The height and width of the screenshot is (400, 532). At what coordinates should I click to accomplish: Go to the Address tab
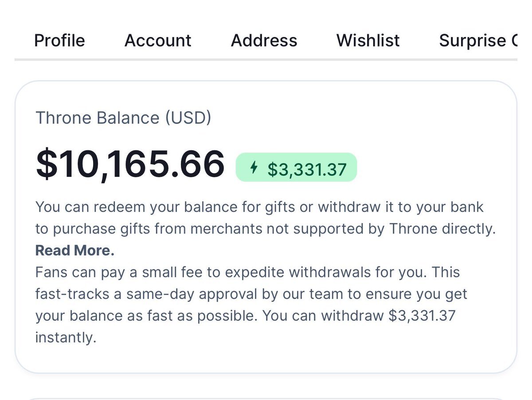[x=264, y=40]
